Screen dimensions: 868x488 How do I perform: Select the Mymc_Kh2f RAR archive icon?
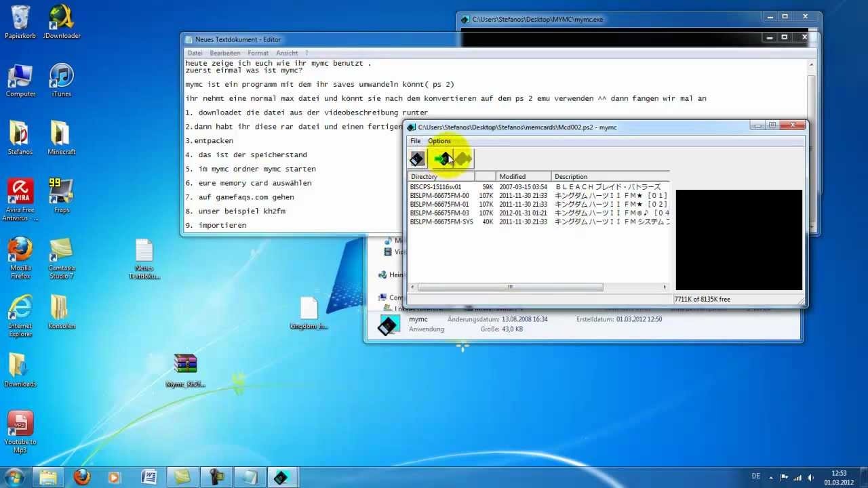pos(185,370)
